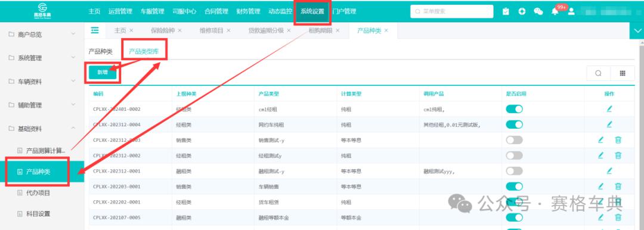This screenshot has width=644, height=230.
Task: Expand the 系统管理 sidebar group
Action: (42, 58)
